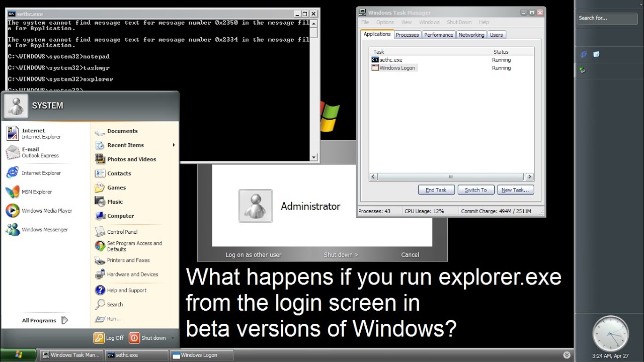This screenshot has height=362, width=644.
Task: Click New Task... button
Action: [516, 190]
